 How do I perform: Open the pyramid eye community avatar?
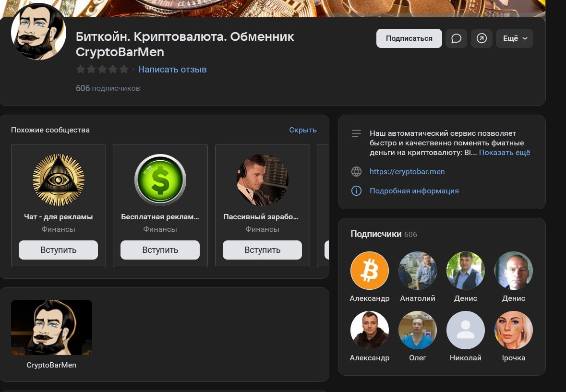(59, 180)
